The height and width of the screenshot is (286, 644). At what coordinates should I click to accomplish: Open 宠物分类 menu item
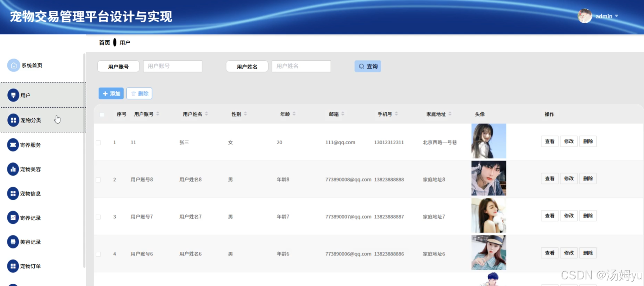43,120
